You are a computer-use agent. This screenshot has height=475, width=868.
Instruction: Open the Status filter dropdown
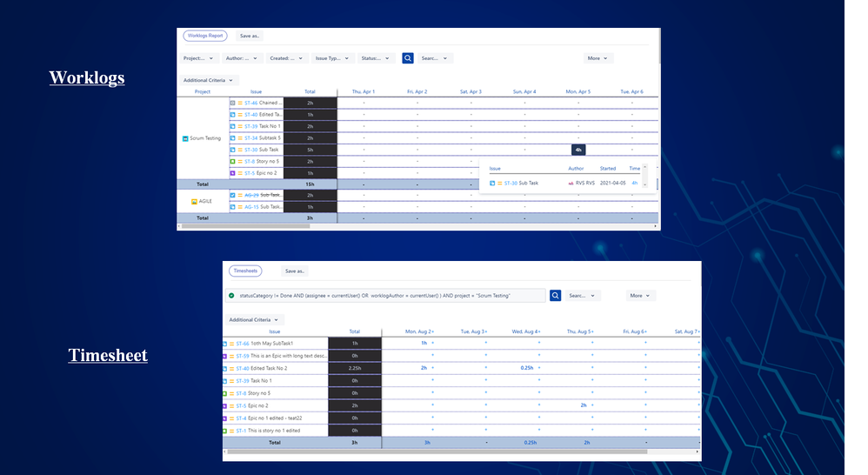pos(376,58)
